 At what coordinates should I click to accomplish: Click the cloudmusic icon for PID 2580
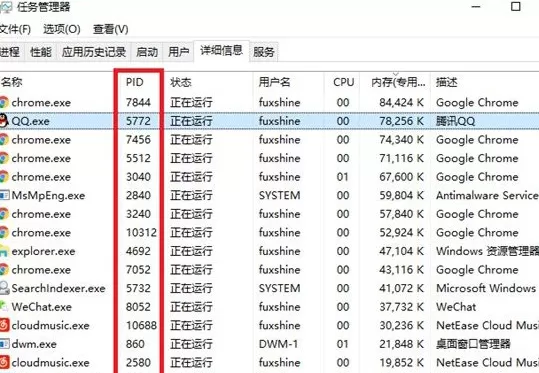[4, 362]
